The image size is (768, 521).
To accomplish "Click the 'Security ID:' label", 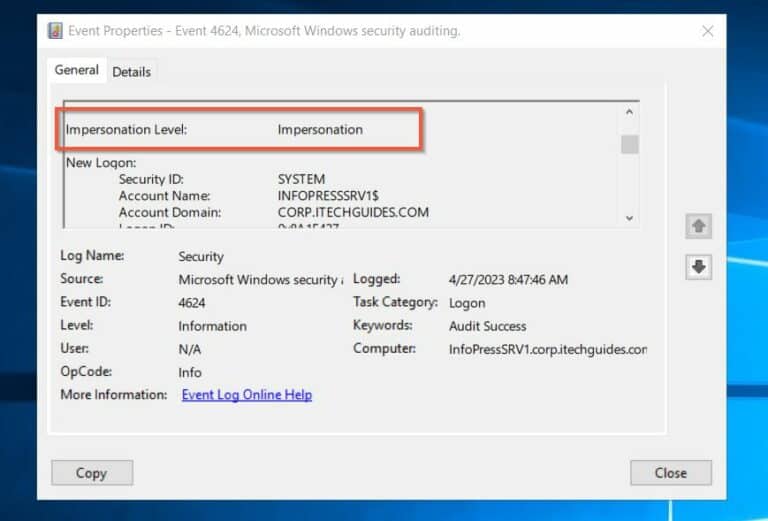I will [151, 179].
